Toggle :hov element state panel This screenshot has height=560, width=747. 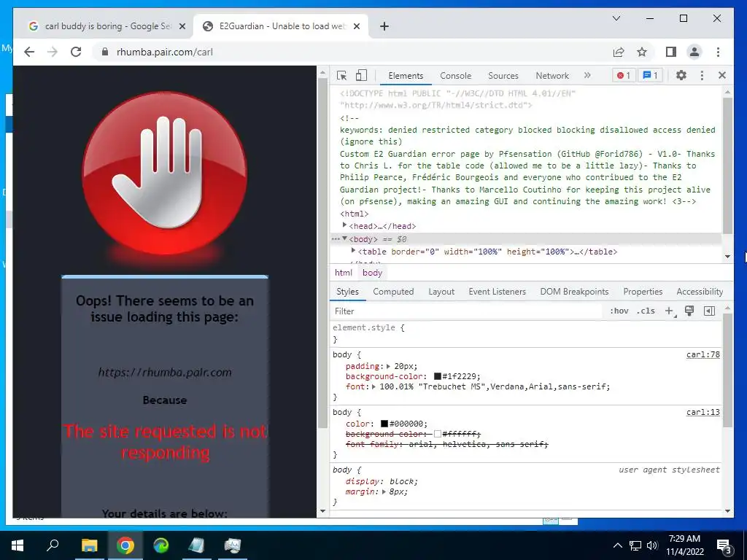pos(619,311)
